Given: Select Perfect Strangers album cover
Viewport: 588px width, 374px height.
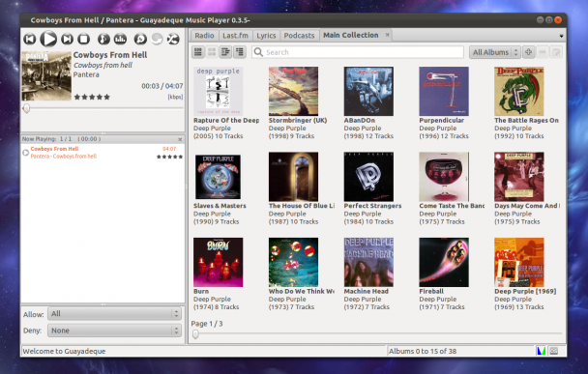Looking at the screenshot, I should 368,177.
